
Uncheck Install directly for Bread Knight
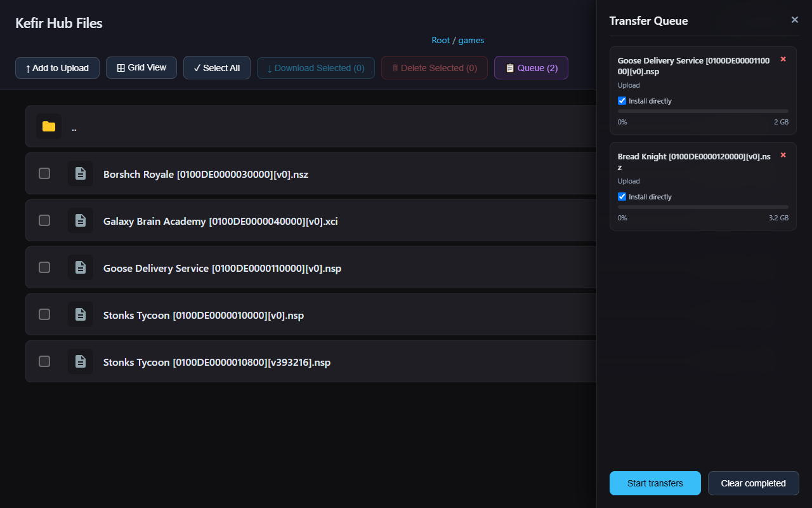click(622, 197)
